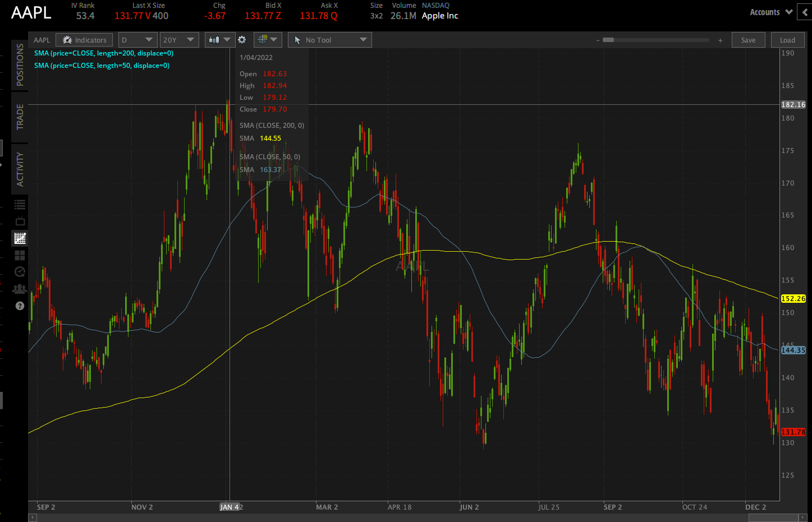The width and height of the screenshot is (812, 522).
Task: Open the watchlist icon in the left sidebar
Action: click(19, 204)
